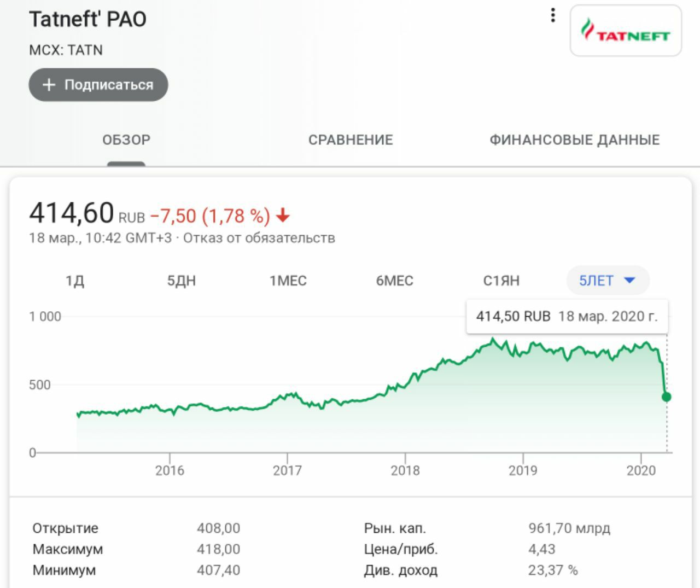Click the Див. доход value 23,37 %

553,570
